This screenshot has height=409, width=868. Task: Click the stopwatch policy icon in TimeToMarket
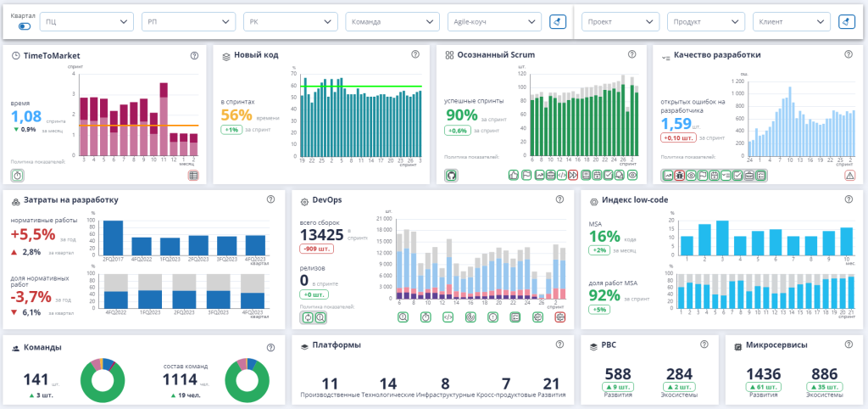click(17, 176)
